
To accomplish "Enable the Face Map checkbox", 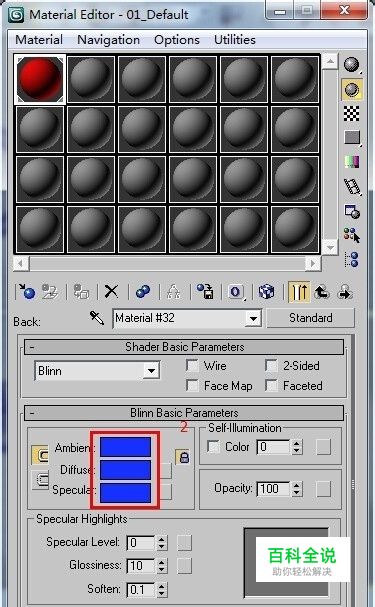I will coord(192,385).
